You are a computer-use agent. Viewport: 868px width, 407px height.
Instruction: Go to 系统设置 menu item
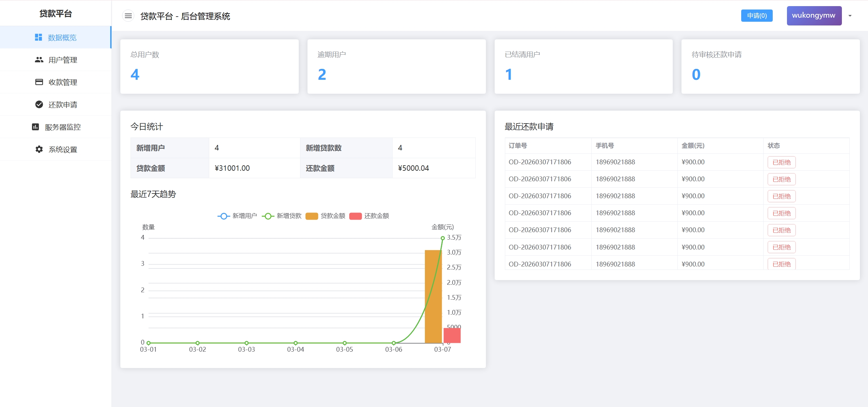coord(63,150)
